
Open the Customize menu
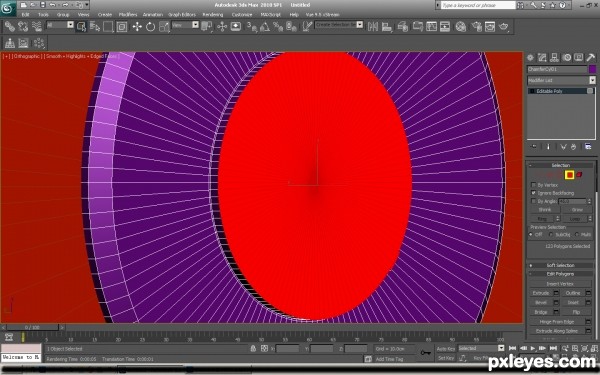click(x=242, y=15)
